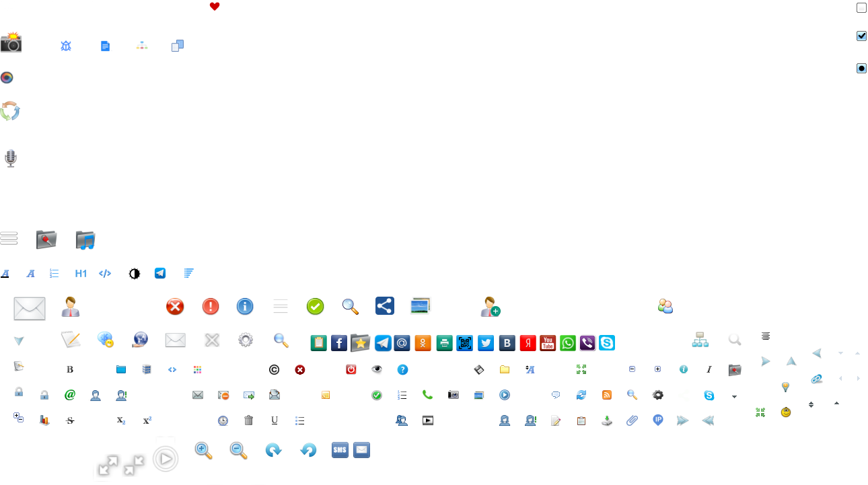
Task: Click the camera with flash icon
Action: (x=11, y=42)
